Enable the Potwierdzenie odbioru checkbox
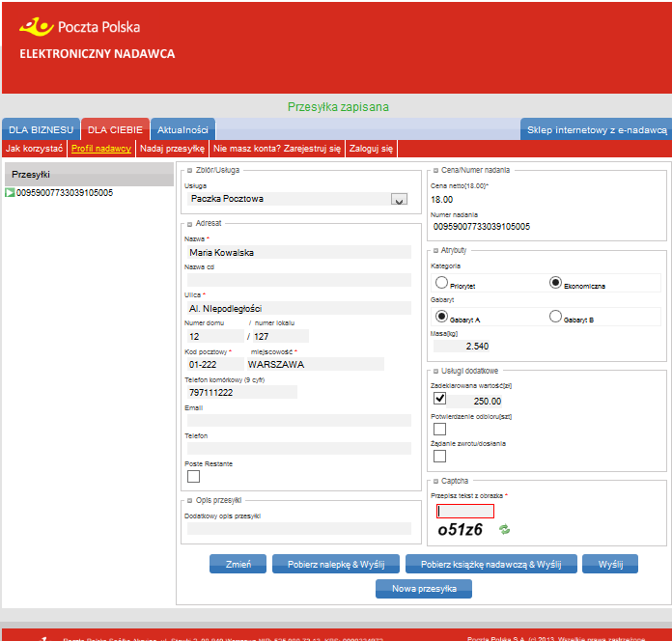 click(x=439, y=429)
